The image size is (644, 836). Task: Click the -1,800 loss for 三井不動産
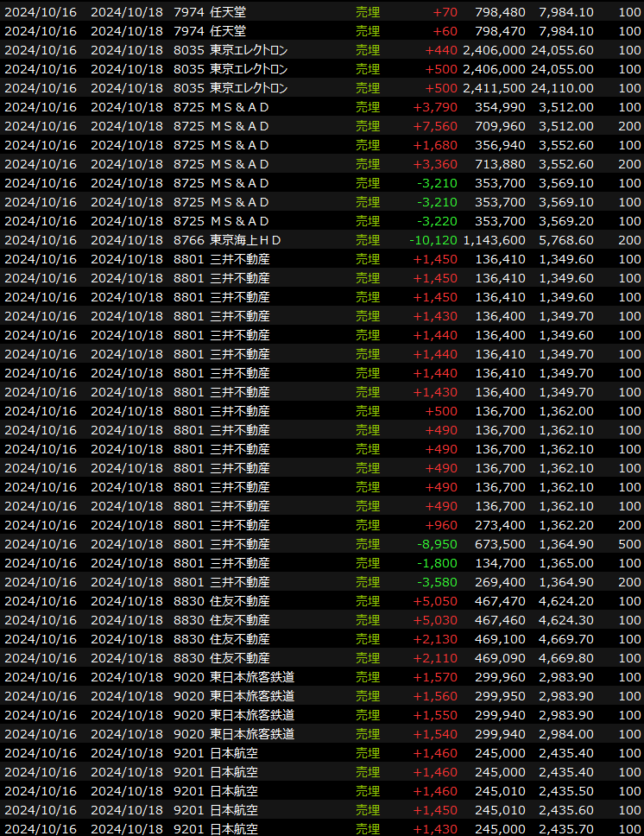tap(438, 563)
